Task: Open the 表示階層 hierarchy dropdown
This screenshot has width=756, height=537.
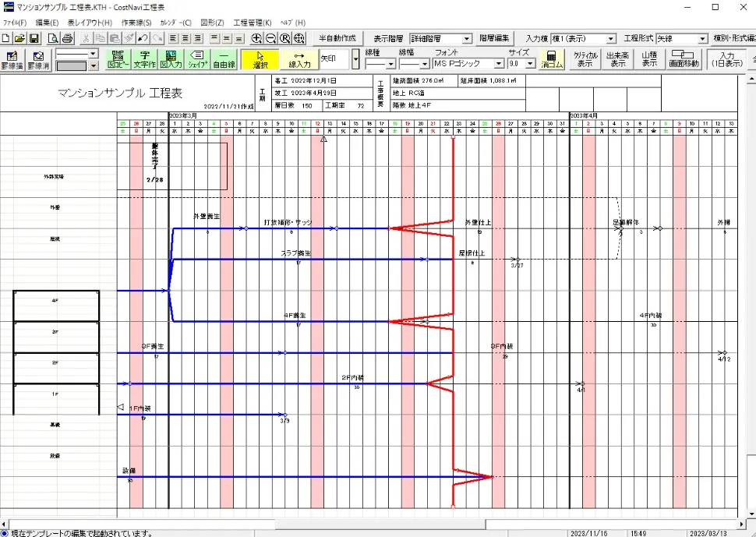Action: pyautogui.click(x=465, y=38)
